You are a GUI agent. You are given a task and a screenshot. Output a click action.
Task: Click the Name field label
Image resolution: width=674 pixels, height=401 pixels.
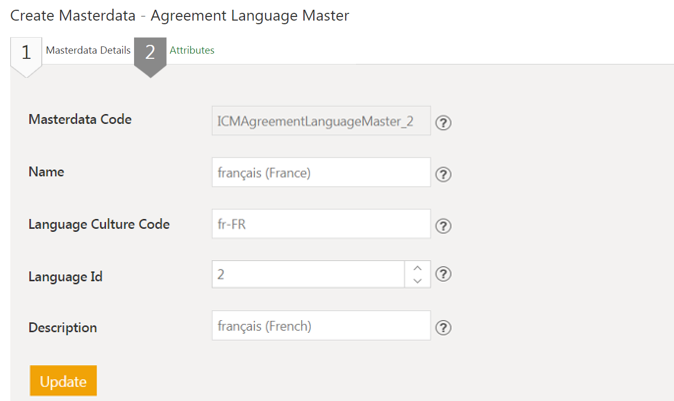[46, 172]
